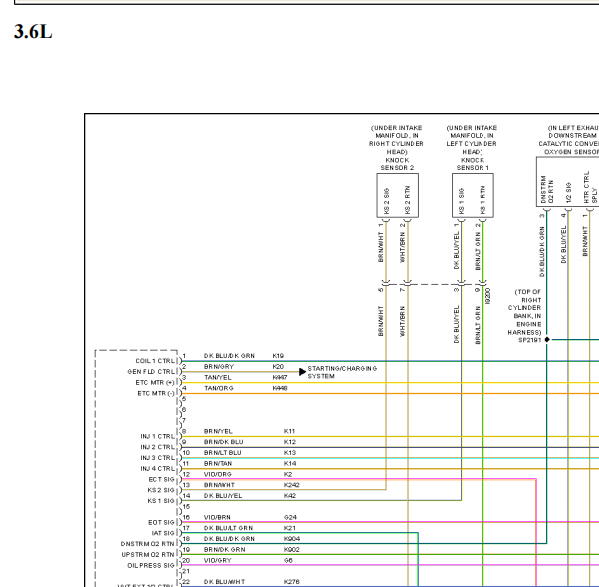Screen dimensions: 599x587
Task: Select the BRN/GRY wire color label
Action: [219, 366]
